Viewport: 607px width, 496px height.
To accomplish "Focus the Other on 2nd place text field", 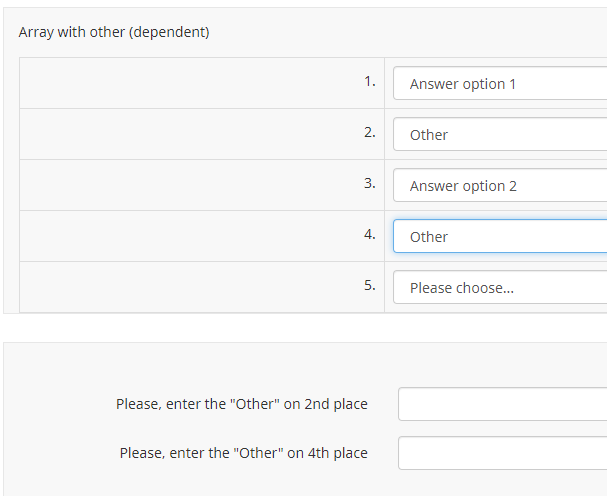I will click(x=502, y=404).
